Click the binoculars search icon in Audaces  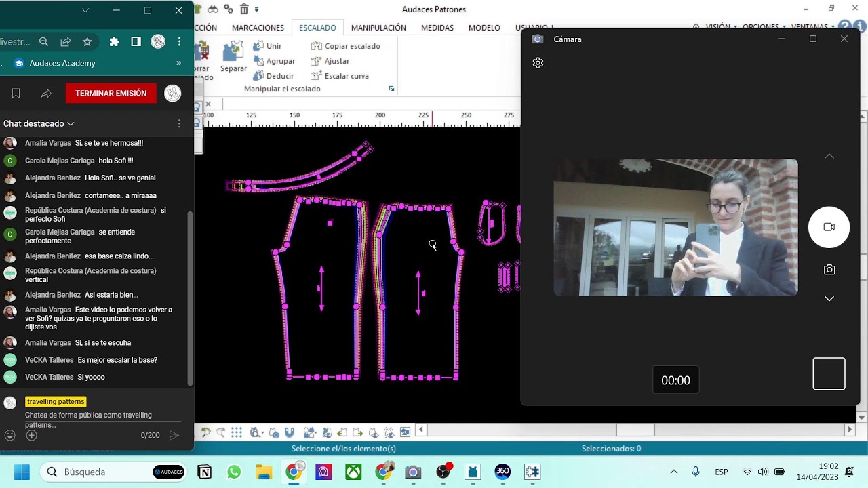(x=213, y=9)
